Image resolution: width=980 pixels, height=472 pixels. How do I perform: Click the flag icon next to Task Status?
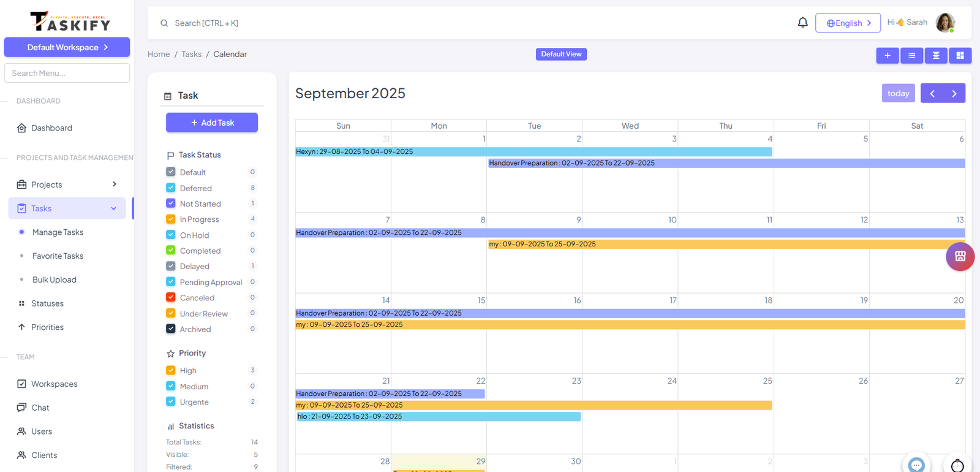(x=170, y=155)
